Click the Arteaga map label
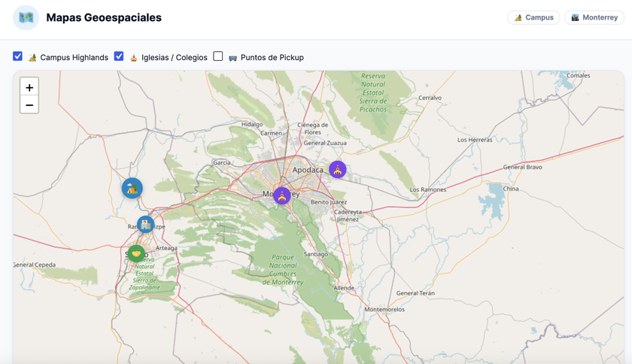Viewport: 632px width, 364px height. pyautogui.click(x=166, y=248)
